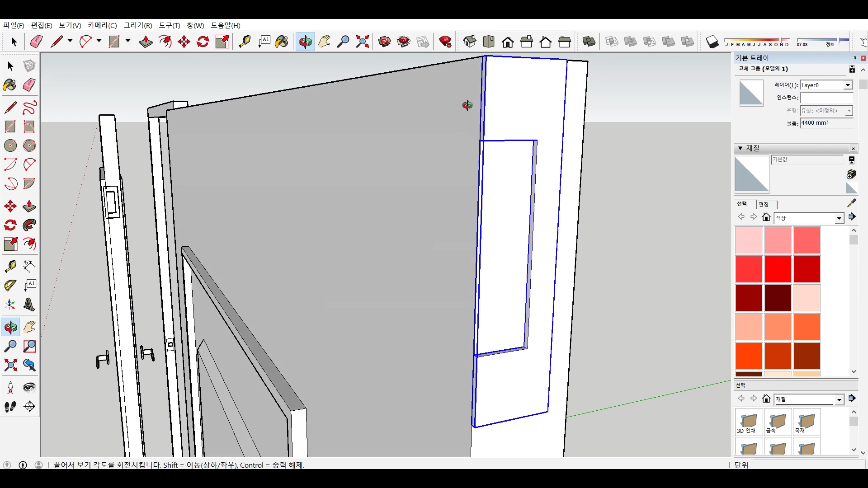868x488 pixels.
Task: Click the 인스턴스 name input field
Action: tap(826, 98)
